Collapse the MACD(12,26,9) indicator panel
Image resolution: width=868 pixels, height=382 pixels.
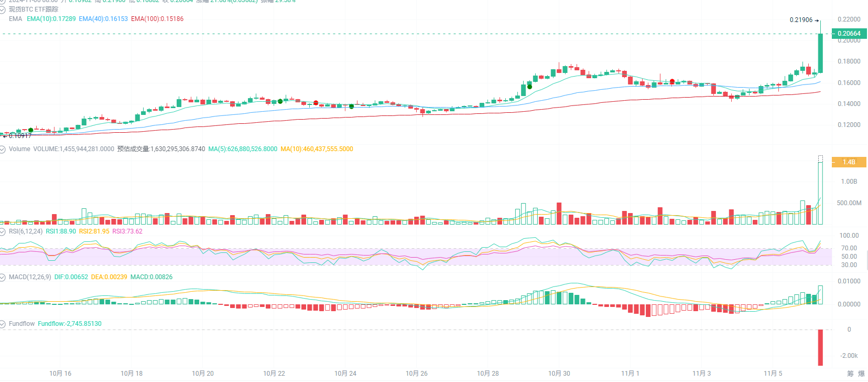3,277
